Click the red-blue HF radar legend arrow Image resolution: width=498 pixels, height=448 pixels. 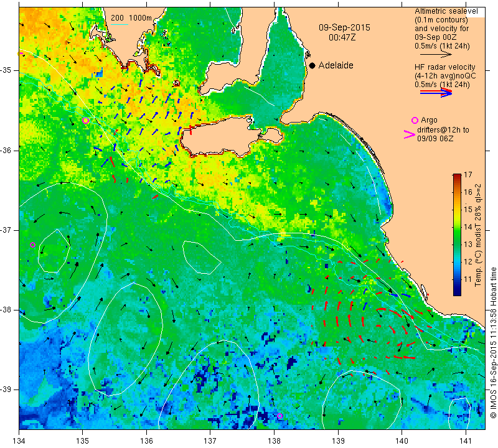coord(436,92)
